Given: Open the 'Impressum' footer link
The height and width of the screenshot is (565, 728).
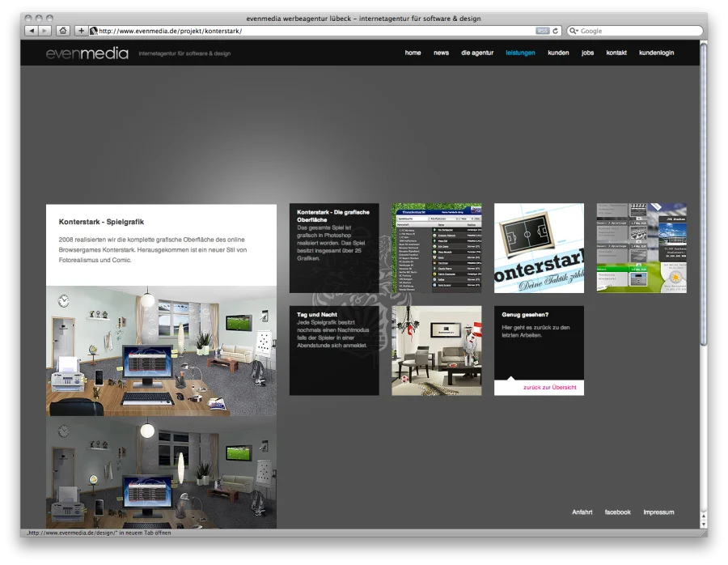Looking at the screenshot, I should [658, 512].
